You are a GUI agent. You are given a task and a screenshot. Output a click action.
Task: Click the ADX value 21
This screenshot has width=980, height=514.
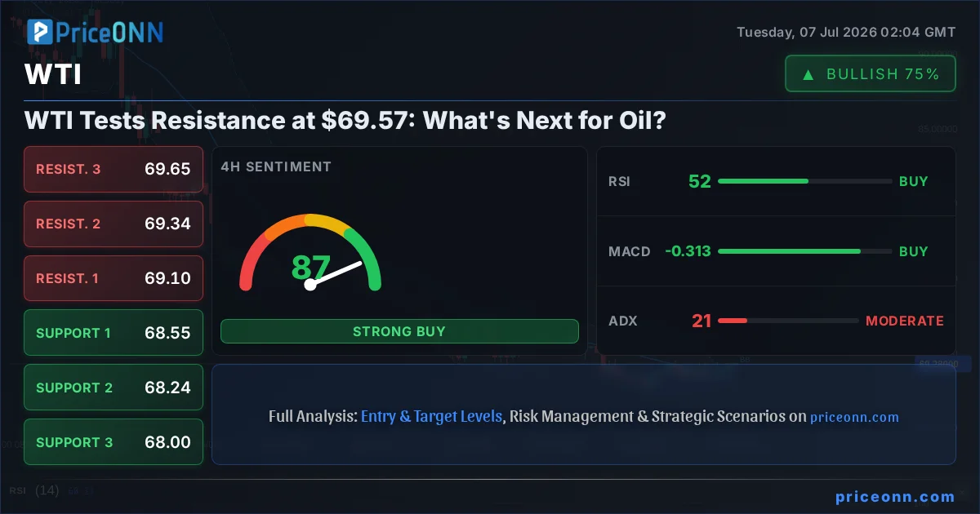tap(702, 321)
